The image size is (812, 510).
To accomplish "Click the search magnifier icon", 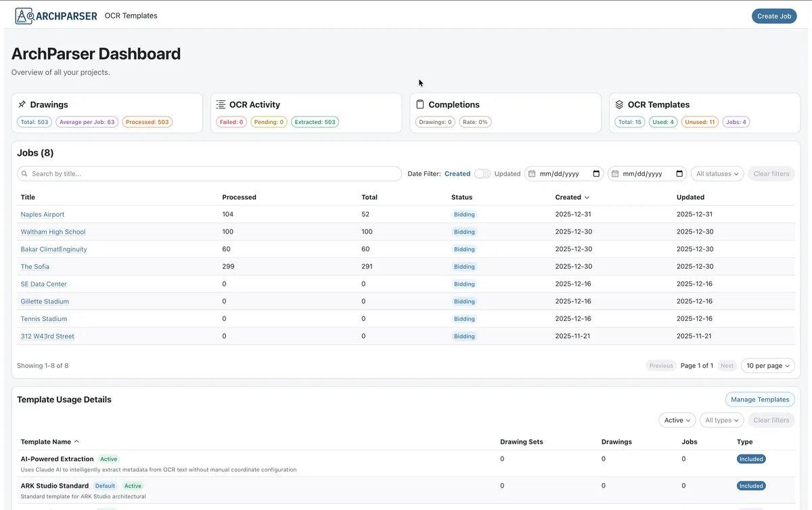I will click(24, 173).
